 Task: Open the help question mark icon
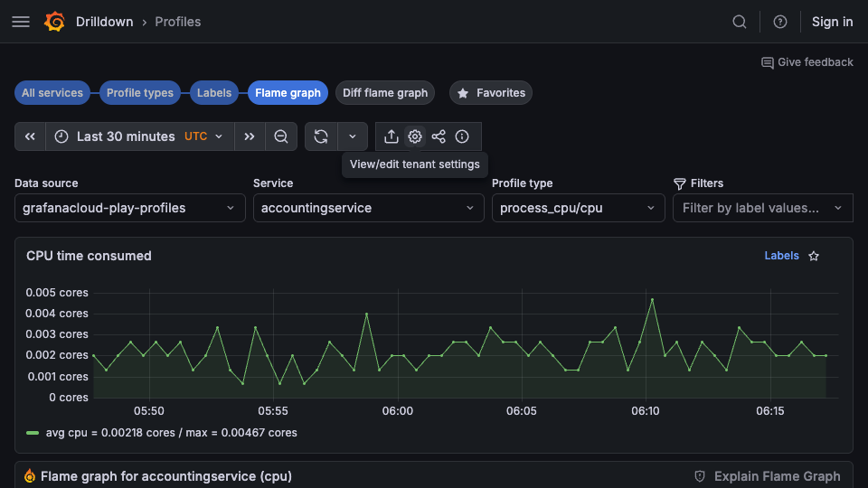tap(780, 22)
